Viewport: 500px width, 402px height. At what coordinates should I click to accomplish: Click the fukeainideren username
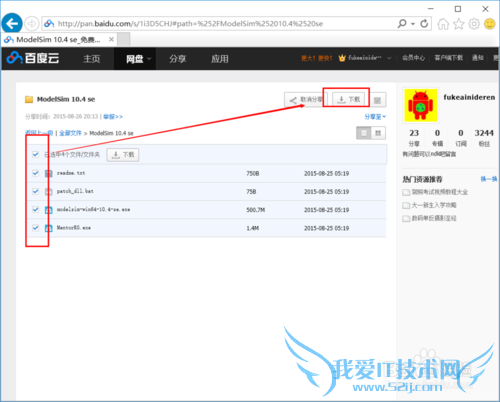pyautogui.click(x=469, y=97)
